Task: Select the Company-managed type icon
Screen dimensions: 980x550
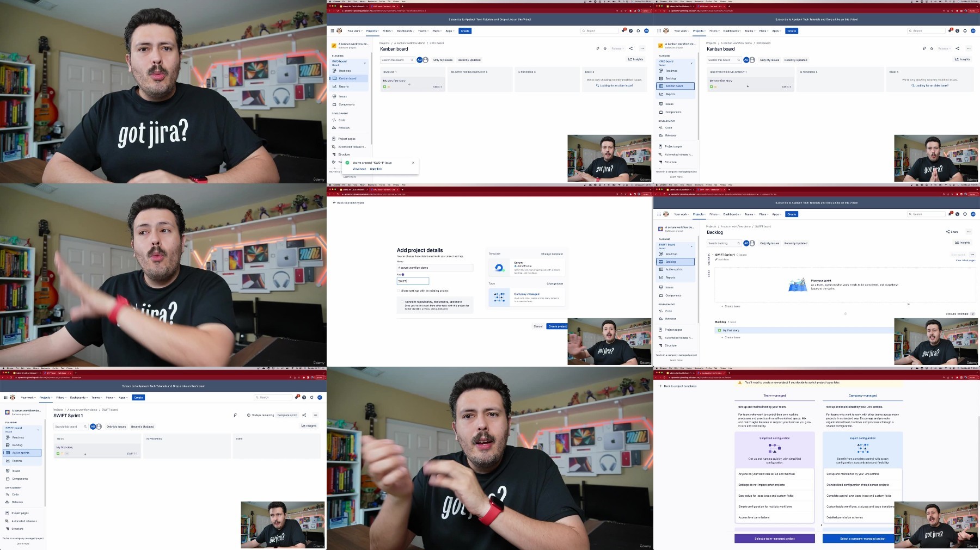Action: pyautogui.click(x=499, y=297)
